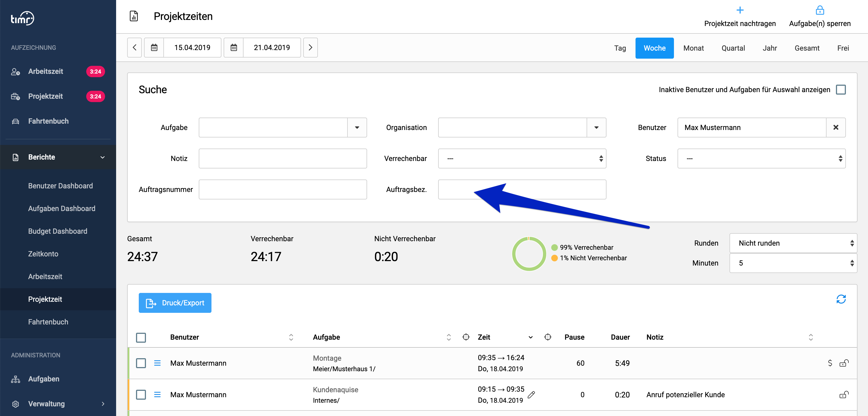Image resolution: width=868 pixels, height=416 pixels.
Task: Open the Runden rounding dropdown
Action: click(x=793, y=243)
